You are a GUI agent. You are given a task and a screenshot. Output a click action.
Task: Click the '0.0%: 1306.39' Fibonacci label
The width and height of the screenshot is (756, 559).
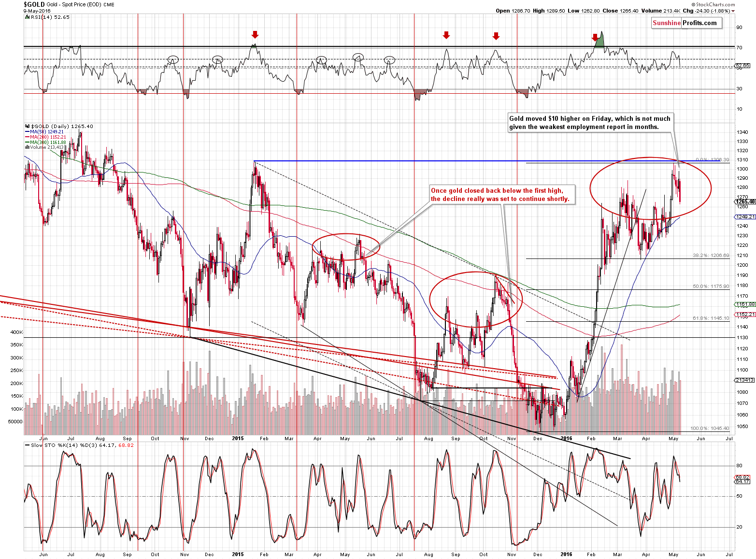click(713, 159)
